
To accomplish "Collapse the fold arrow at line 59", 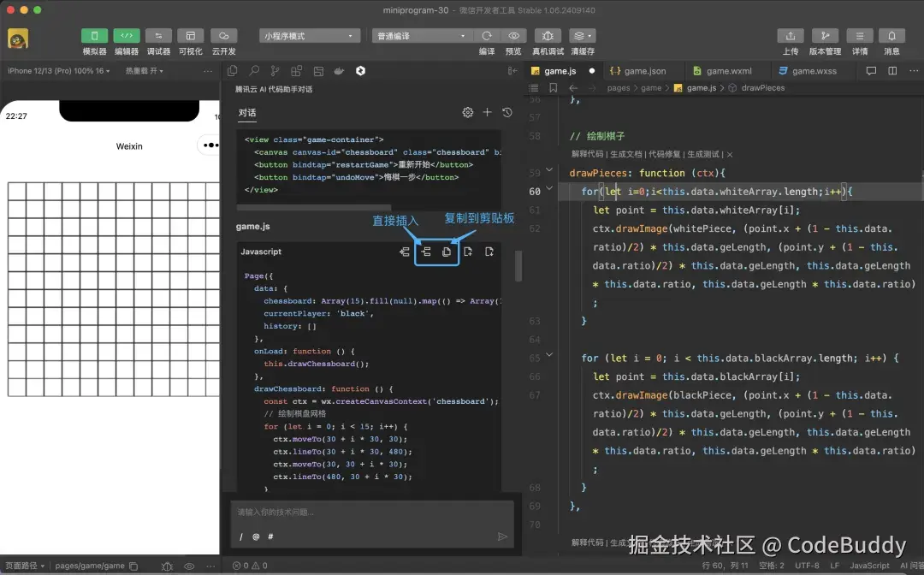I will tap(549, 170).
